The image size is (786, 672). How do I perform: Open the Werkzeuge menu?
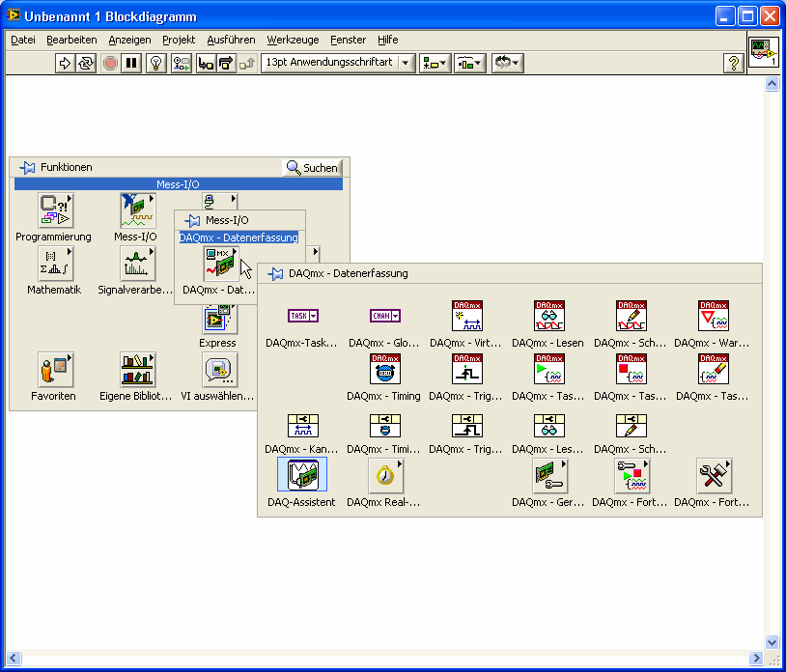(x=292, y=40)
